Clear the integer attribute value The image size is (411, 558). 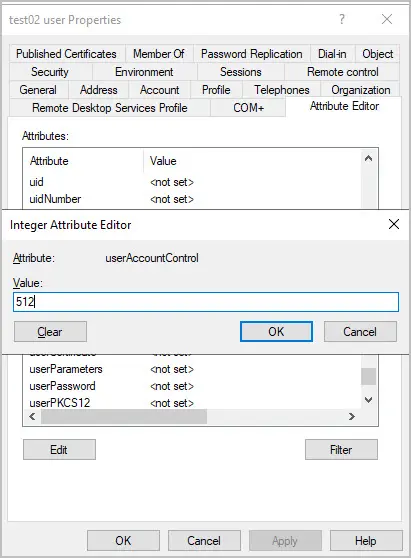point(50,332)
